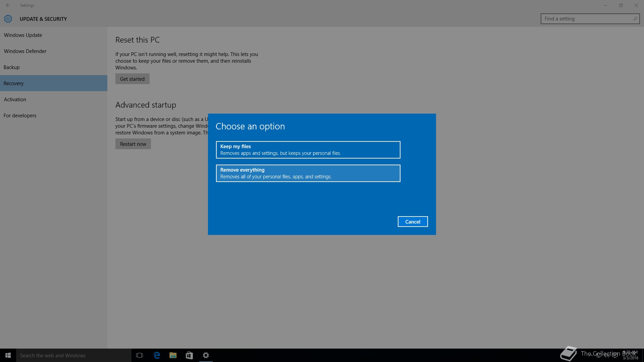Open the Windows Start menu
This screenshot has height=362, width=644.
tap(8, 355)
